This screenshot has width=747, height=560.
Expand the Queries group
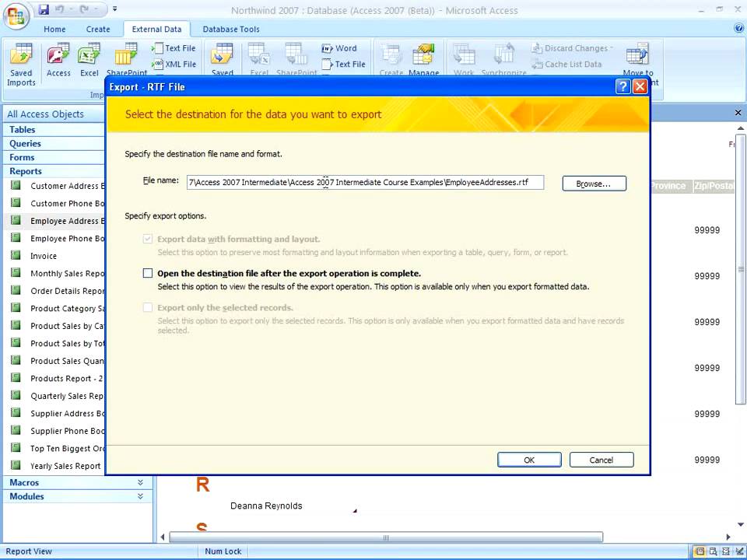(x=54, y=143)
